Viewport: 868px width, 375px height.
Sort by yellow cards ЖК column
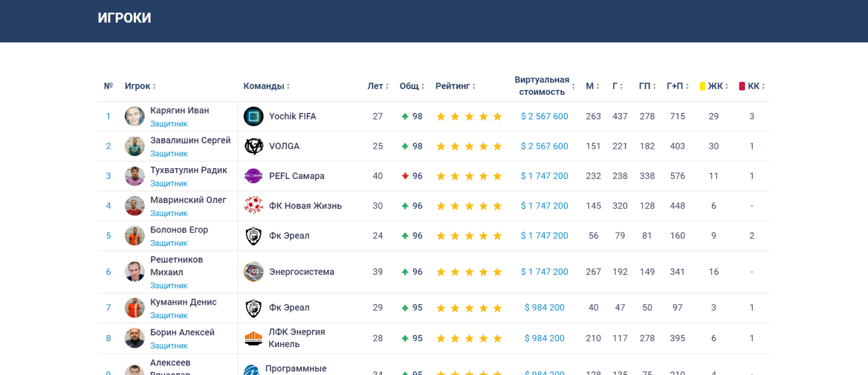point(714,86)
